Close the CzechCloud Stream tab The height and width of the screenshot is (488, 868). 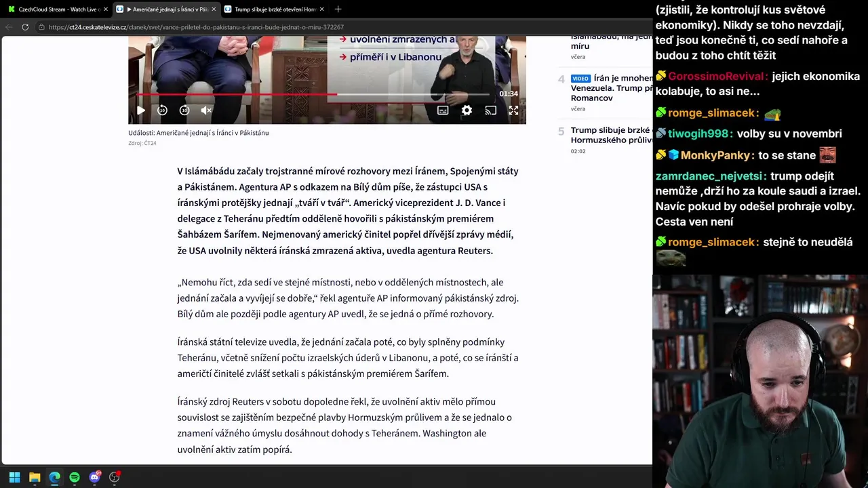105,9
